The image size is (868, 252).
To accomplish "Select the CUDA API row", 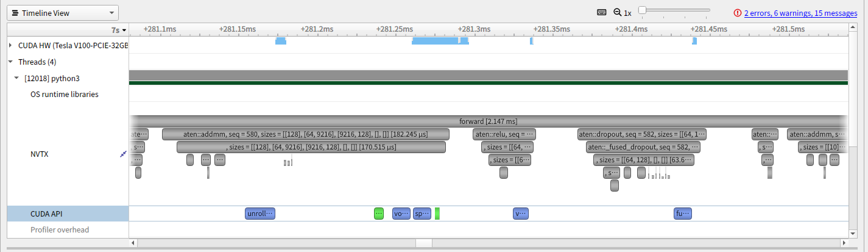I will 68,214.
